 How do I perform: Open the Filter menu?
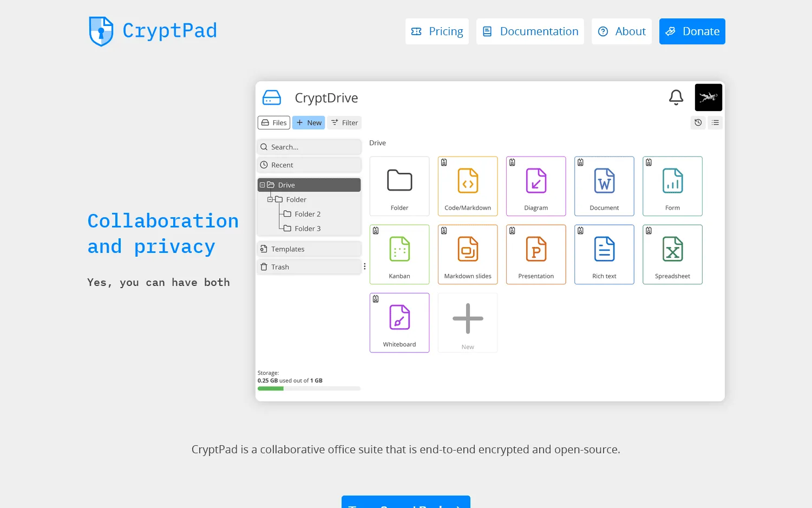coord(344,123)
